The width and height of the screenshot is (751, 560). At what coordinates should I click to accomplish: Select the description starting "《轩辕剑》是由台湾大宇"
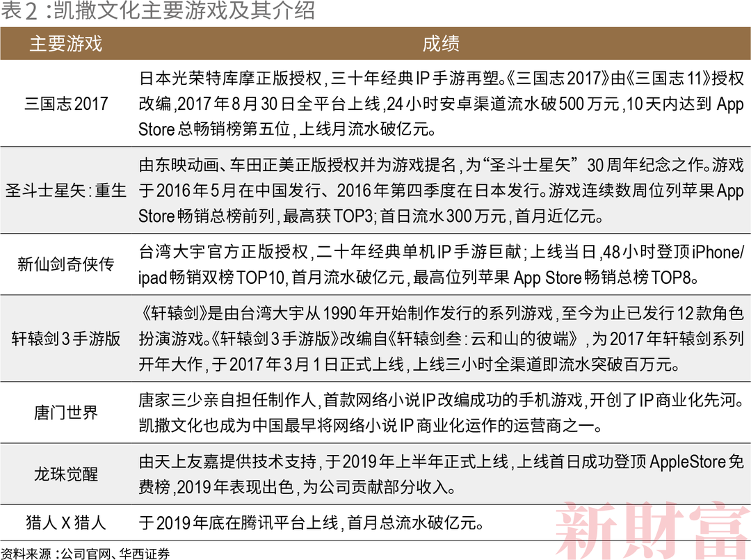[x=441, y=339]
